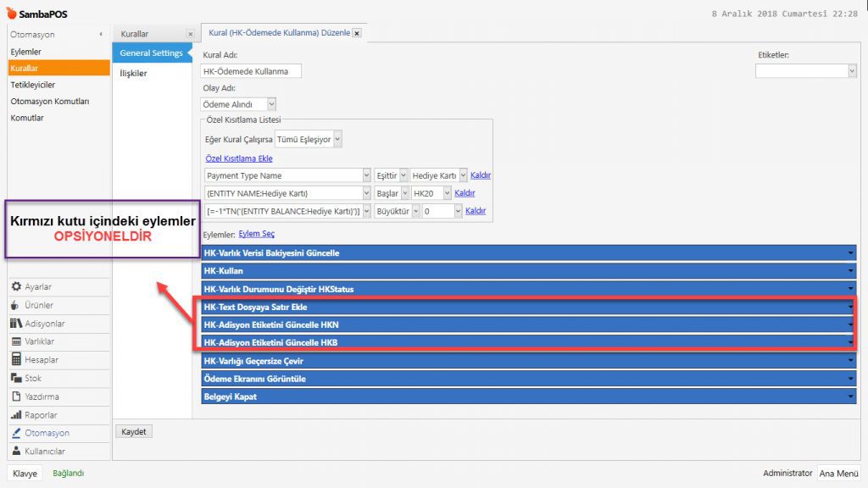Click the Hesaplar calculator icon

(x=16, y=360)
